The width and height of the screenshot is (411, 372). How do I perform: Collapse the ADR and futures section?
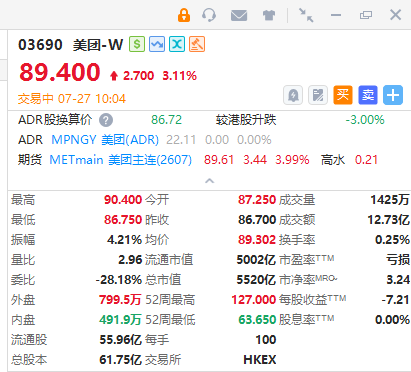[x=209, y=181]
